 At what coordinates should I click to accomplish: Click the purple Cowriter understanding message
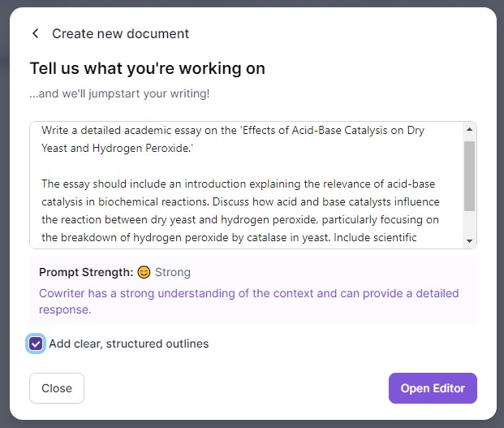pos(249,301)
